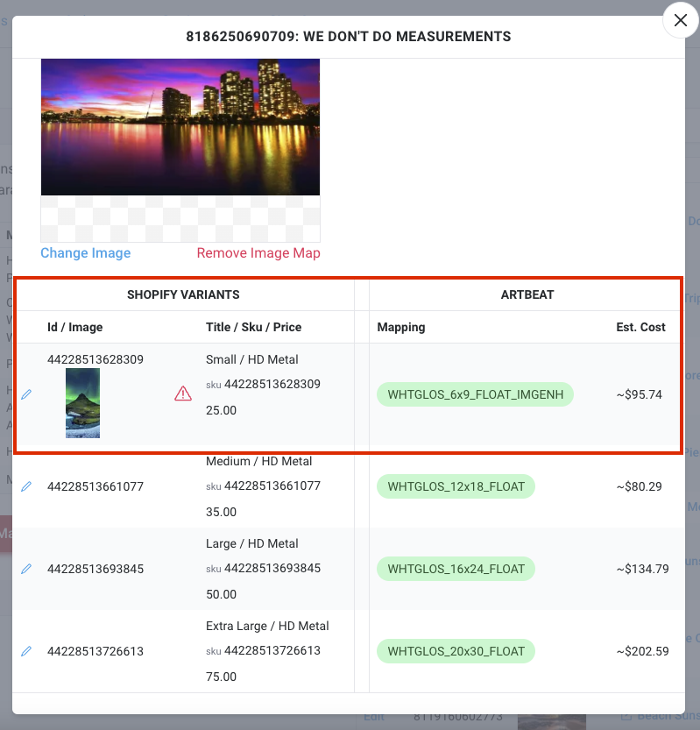This screenshot has width=700, height=730.
Task: Click the Medium / HD Metal title
Action: (x=258, y=461)
